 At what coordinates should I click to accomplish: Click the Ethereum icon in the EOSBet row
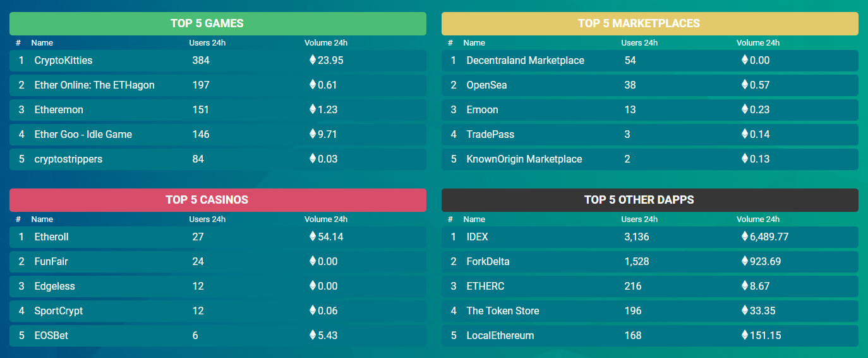coord(312,335)
